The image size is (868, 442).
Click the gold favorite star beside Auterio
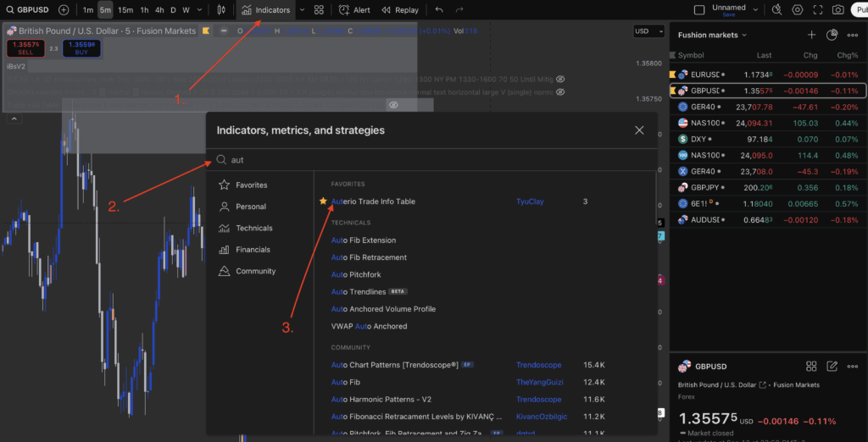click(323, 202)
